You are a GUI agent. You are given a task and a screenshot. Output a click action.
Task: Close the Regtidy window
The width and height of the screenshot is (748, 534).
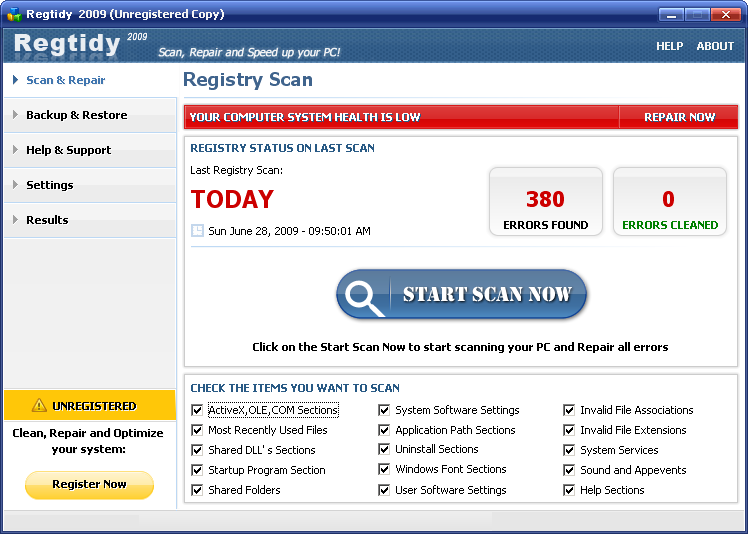coord(726,15)
